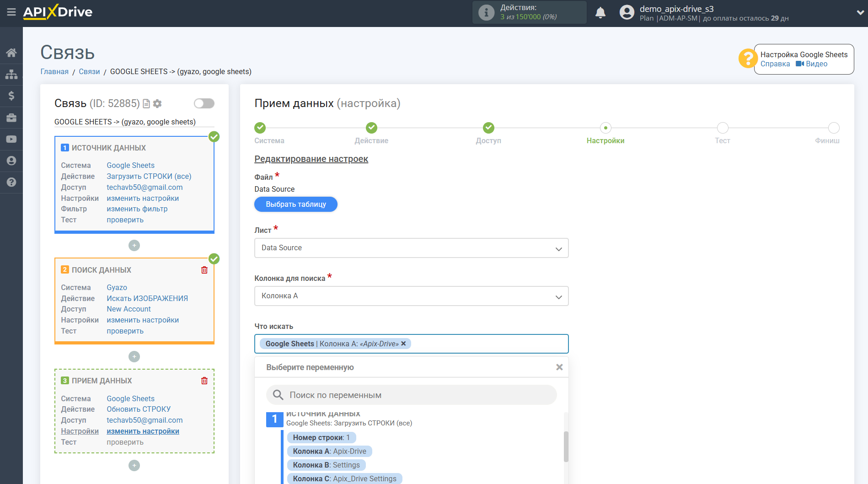The image size is (868, 484).
Task: Delete the ПОИСК ДАННЫХ block
Action: [204, 270]
